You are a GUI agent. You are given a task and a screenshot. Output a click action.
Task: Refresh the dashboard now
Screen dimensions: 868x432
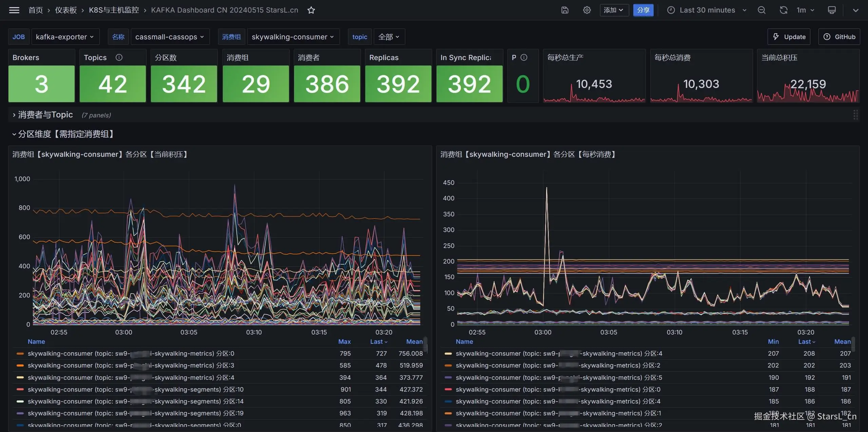coord(783,10)
